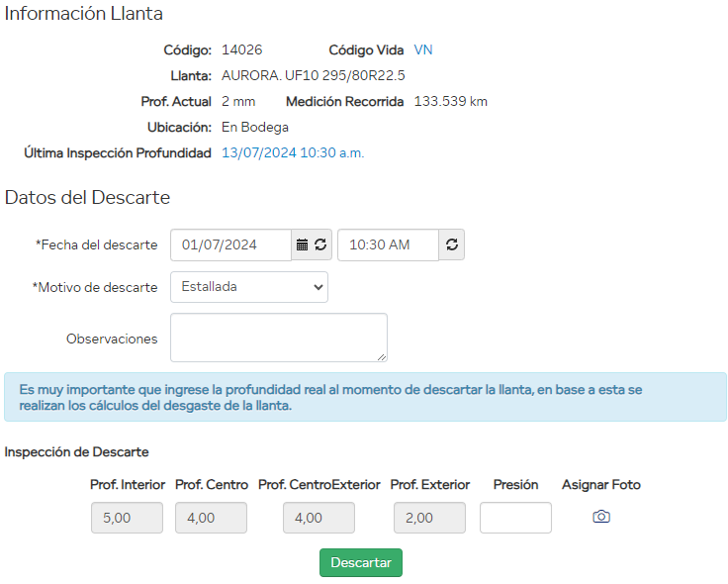Click the Observaciones resize handle corner
The image size is (728, 584).
(x=382, y=356)
